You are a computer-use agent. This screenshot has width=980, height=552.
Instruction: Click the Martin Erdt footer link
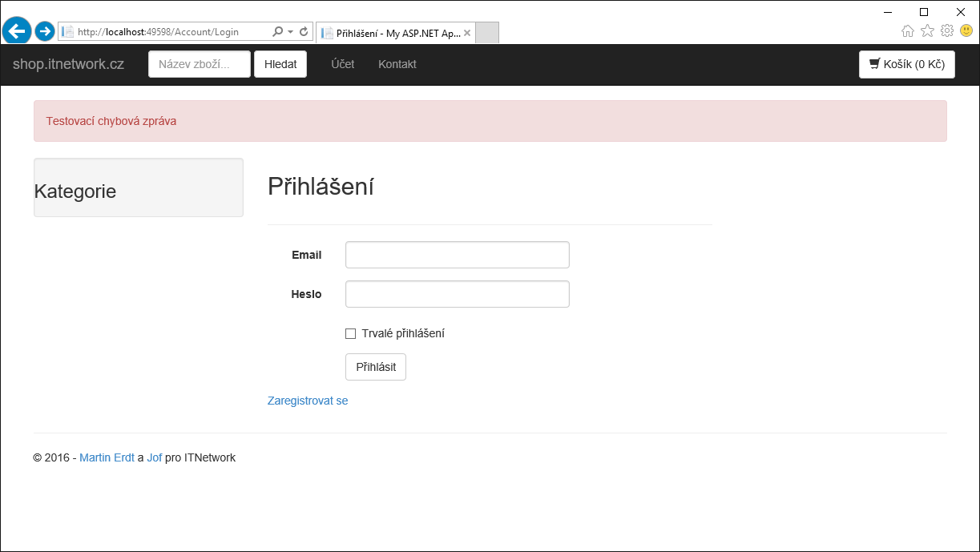[x=107, y=457]
